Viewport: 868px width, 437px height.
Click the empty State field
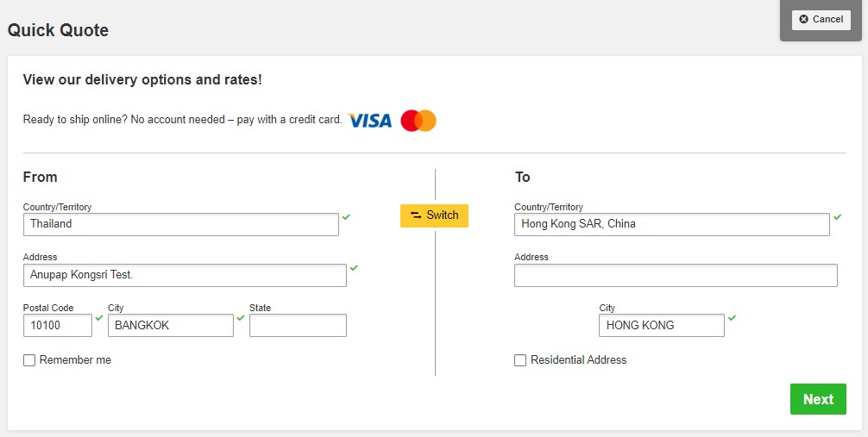[x=298, y=325]
